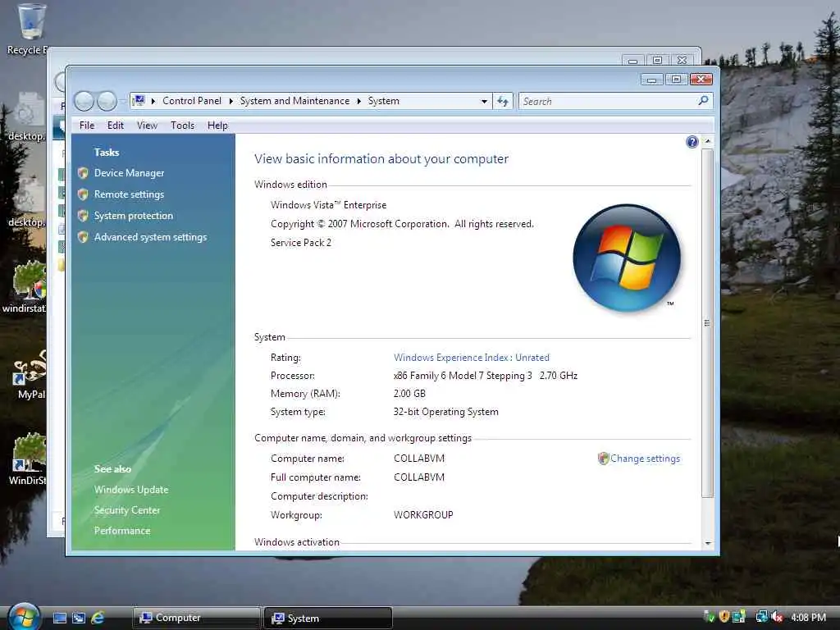
Task: Click the Search input field
Action: tap(608, 101)
